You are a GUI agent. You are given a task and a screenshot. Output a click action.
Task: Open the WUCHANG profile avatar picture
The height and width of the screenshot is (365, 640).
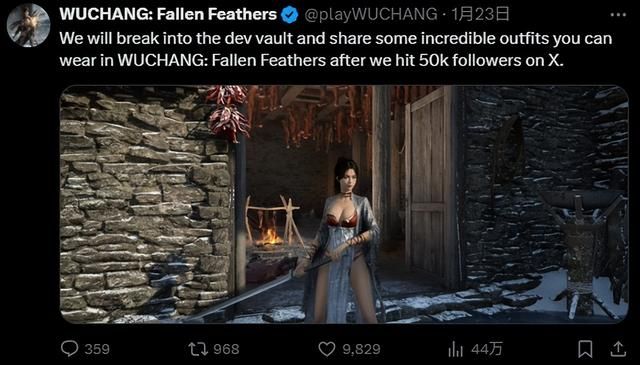click(28, 25)
